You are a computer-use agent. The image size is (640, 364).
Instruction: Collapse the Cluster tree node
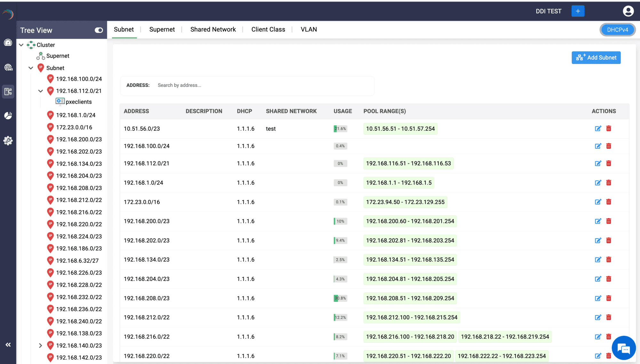pyautogui.click(x=21, y=45)
